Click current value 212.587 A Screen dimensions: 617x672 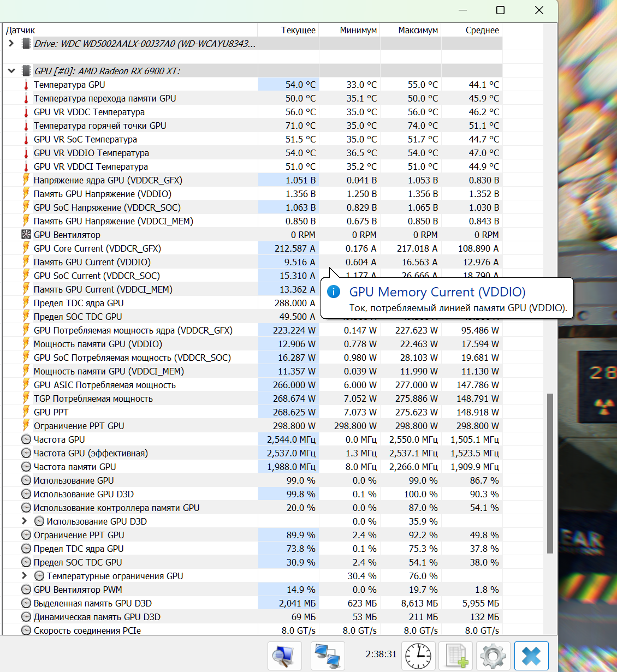[295, 248]
